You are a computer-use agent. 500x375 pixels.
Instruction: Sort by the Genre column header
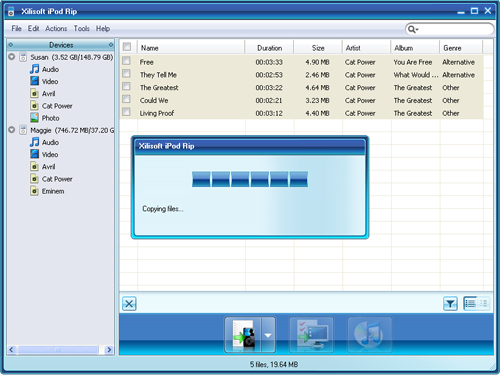pos(461,48)
